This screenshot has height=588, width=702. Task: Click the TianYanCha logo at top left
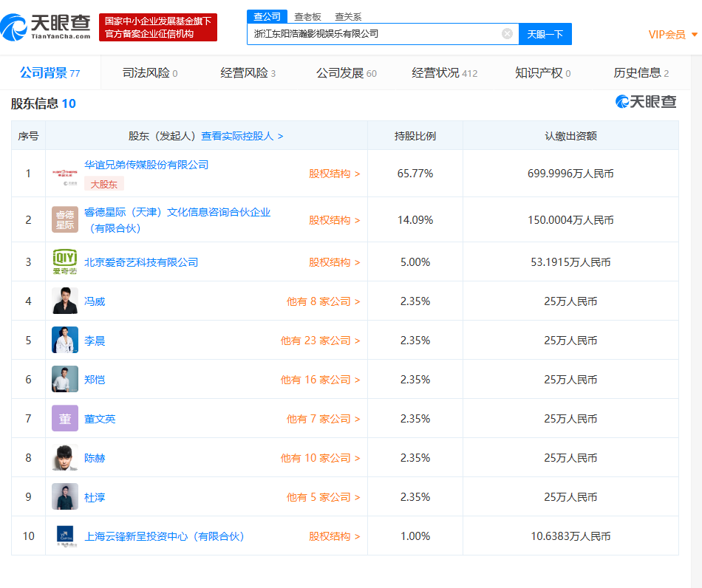pos(47,28)
